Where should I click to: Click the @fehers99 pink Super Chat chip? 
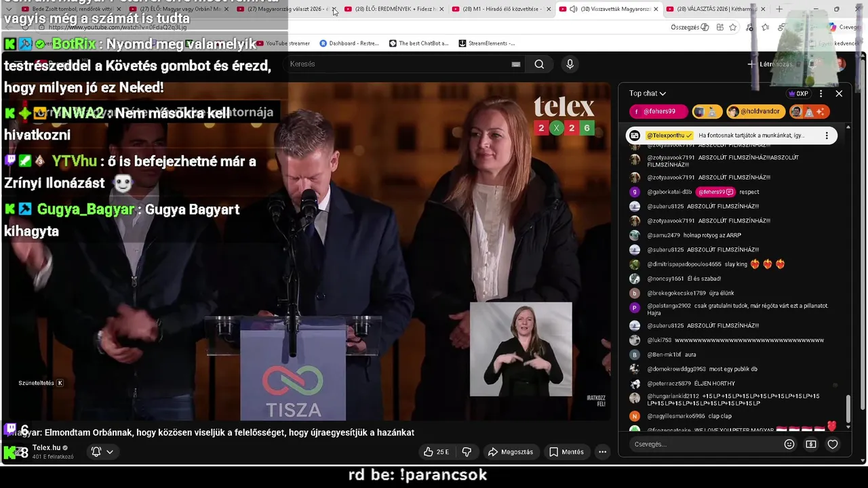[658, 112]
